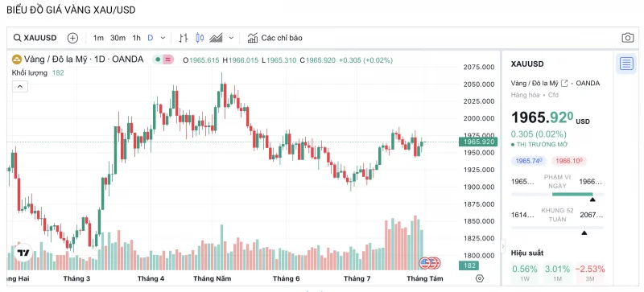Select the 1h timeframe

(x=136, y=38)
